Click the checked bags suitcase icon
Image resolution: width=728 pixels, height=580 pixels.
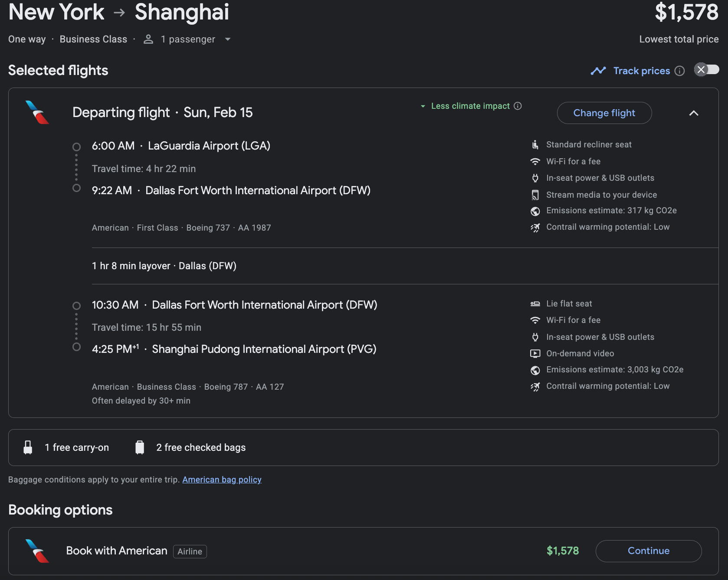click(140, 447)
